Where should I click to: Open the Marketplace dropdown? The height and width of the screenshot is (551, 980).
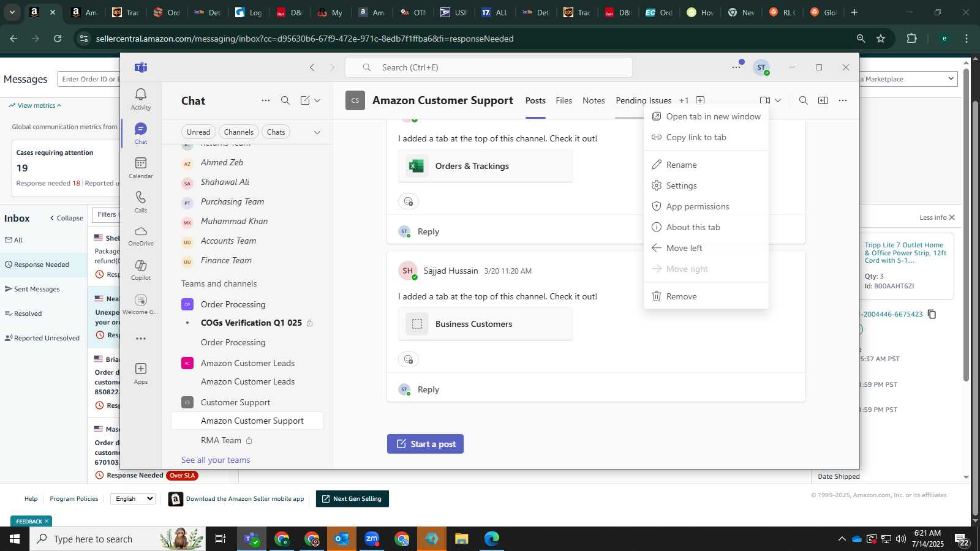point(908,79)
